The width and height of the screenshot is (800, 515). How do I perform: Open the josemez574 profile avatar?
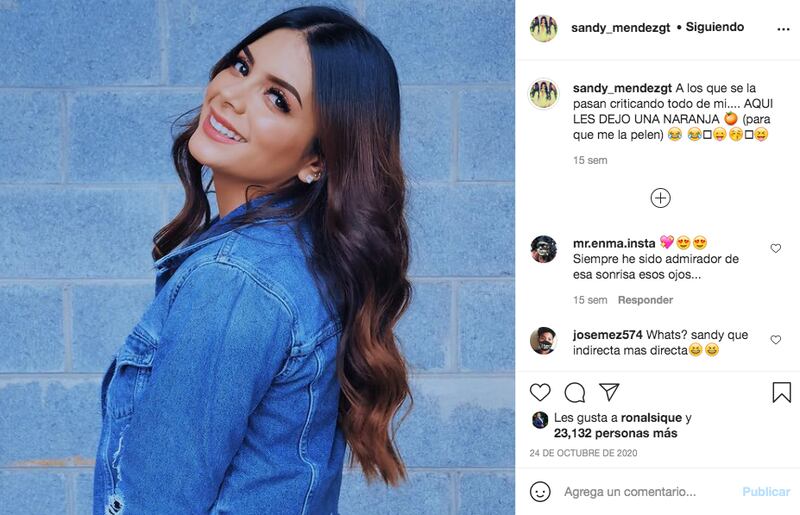pos(543,340)
